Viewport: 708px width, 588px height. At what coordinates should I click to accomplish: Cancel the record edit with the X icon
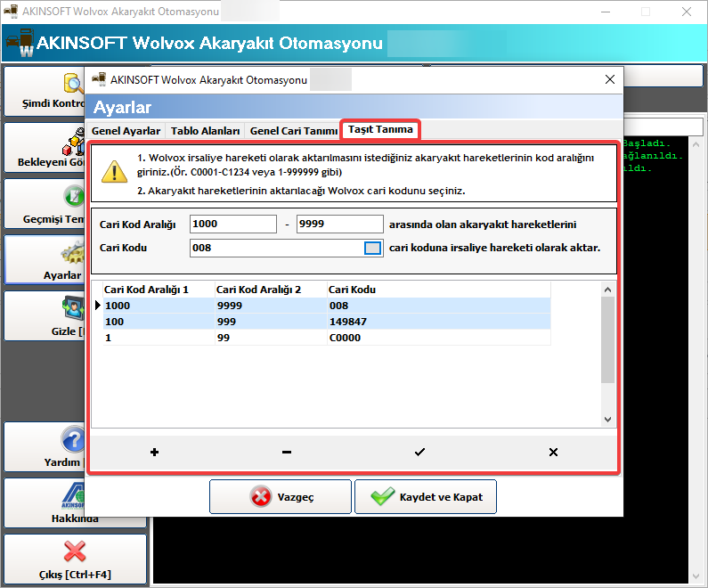553,452
